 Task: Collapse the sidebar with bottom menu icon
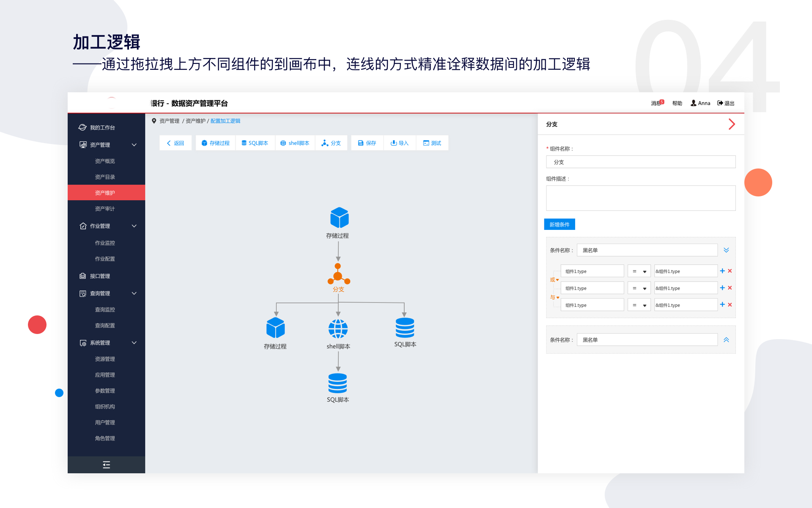tap(106, 465)
